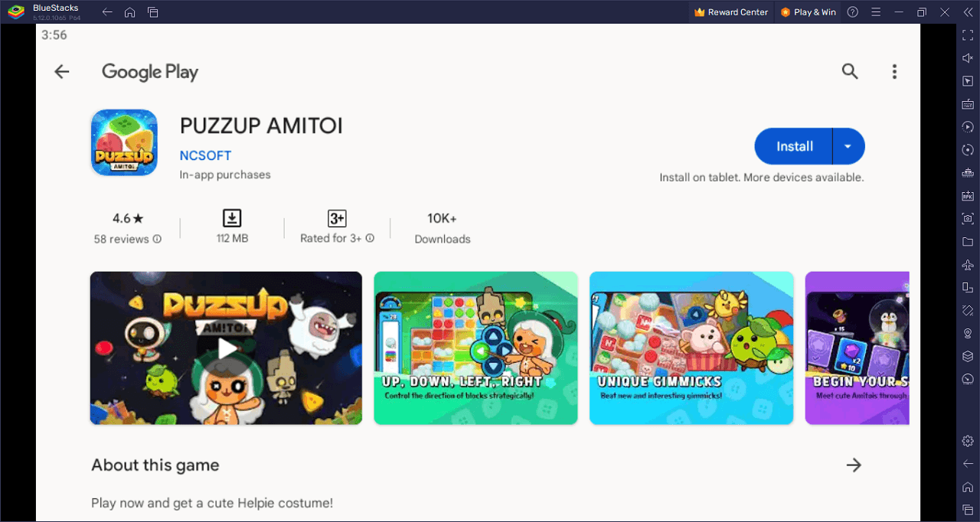This screenshot has height=522, width=980.
Task: Open the layers stack icon in the side toolbar
Action: coord(968,357)
